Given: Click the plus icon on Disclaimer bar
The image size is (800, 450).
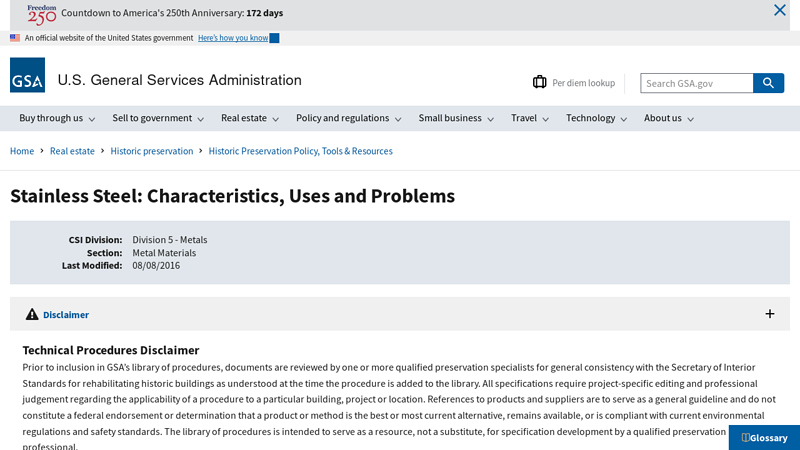Looking at the screenshot, I should 770,314.
